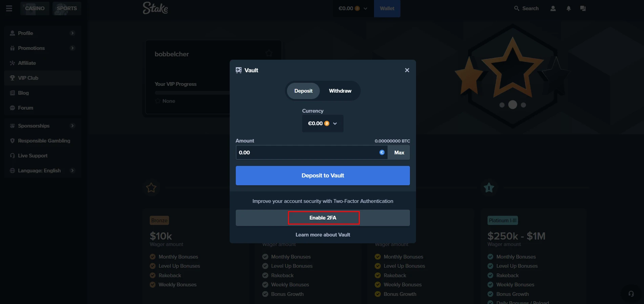Click the Deposit to Vault button
Viewport: 644px width, 304px height.
pyautogui.click(x=323, y=175)
